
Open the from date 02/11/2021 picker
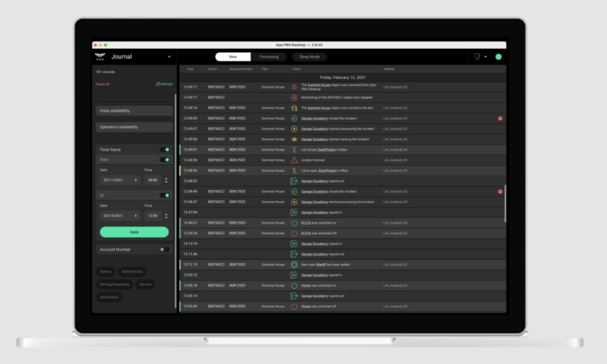(x=120, y=181)
